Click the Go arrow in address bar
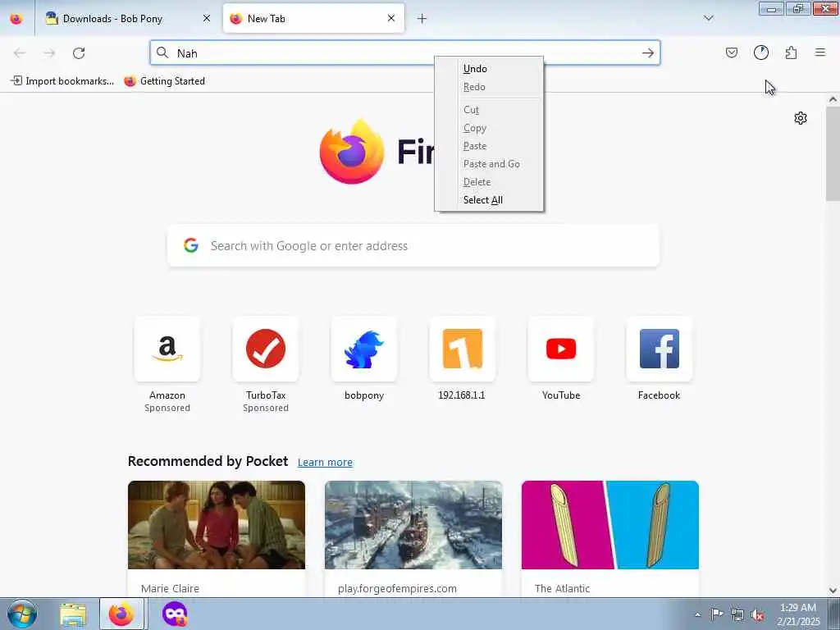This screenshot has height=630, width=840. (x=648, y=53)
